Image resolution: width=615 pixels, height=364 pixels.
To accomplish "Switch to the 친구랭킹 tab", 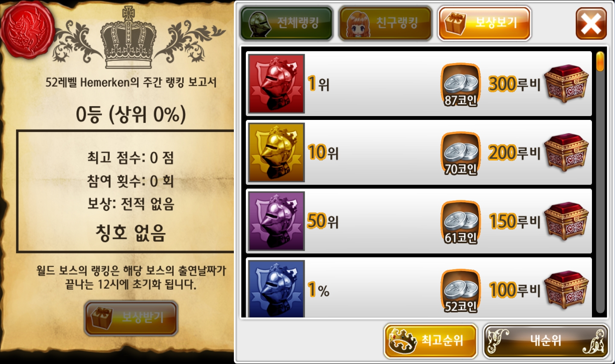I will (x=385, y=23).
